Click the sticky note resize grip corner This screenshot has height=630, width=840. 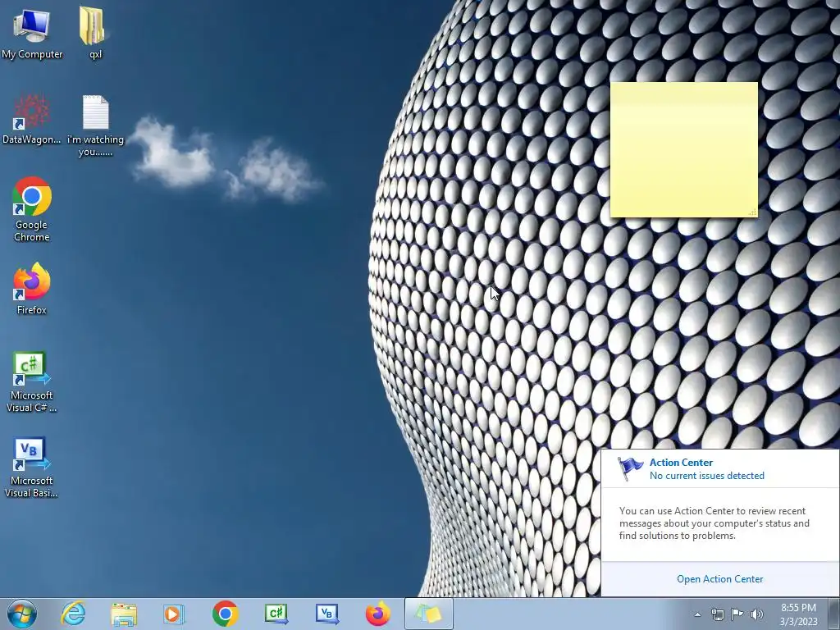tap(753, 212)
